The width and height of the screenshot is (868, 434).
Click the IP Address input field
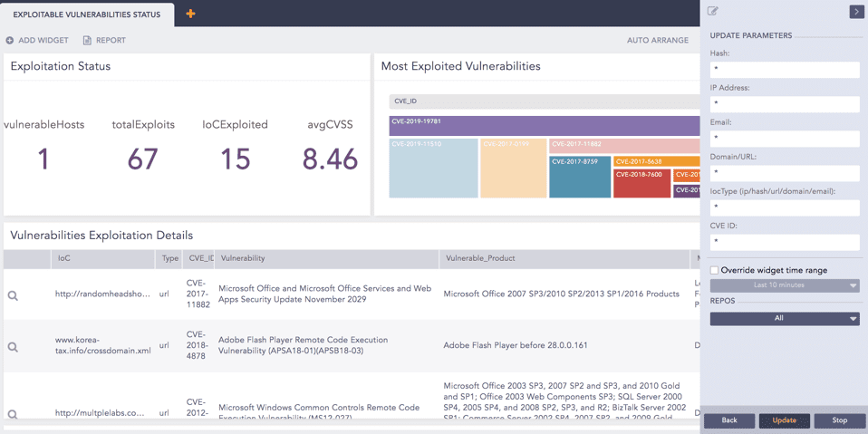pyautogui.click(x=785, y=104)
